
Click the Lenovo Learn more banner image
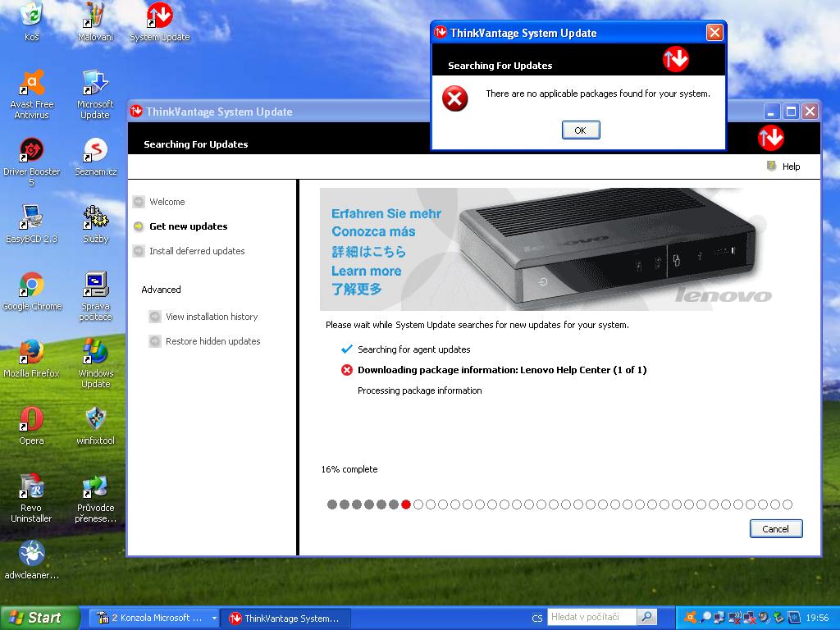pyautogui.click(x=547, y=249)
